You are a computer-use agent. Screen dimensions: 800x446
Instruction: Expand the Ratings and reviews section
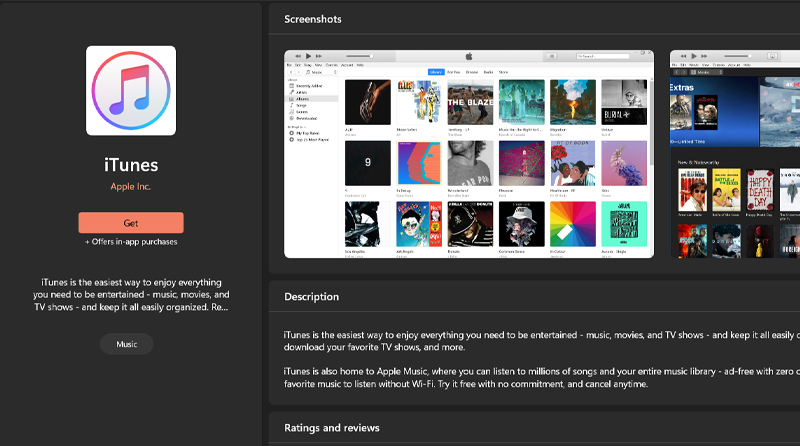[x=332, y=428]
